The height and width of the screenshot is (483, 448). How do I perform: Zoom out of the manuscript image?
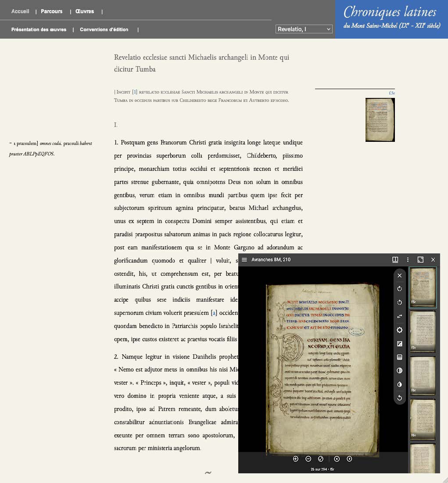click(x=308, y=459)
